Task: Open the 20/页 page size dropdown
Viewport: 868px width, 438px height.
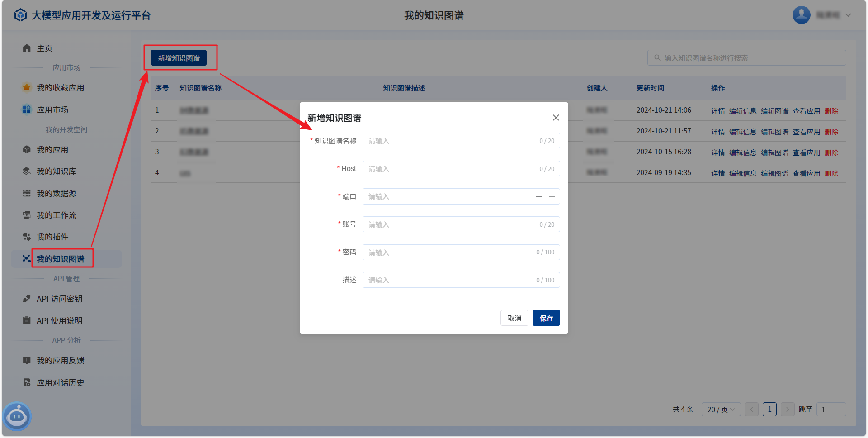Action: point(721,409)
